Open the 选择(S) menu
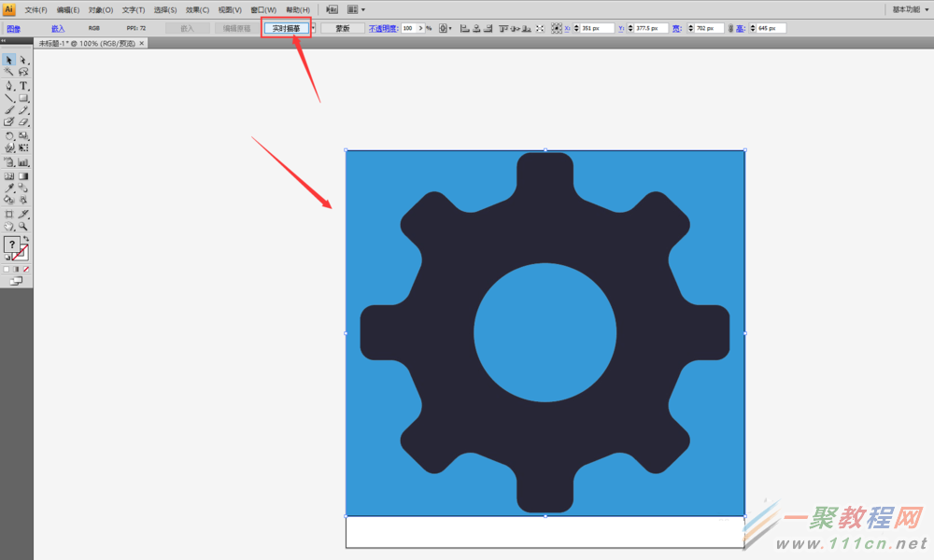 click(165, 10)
